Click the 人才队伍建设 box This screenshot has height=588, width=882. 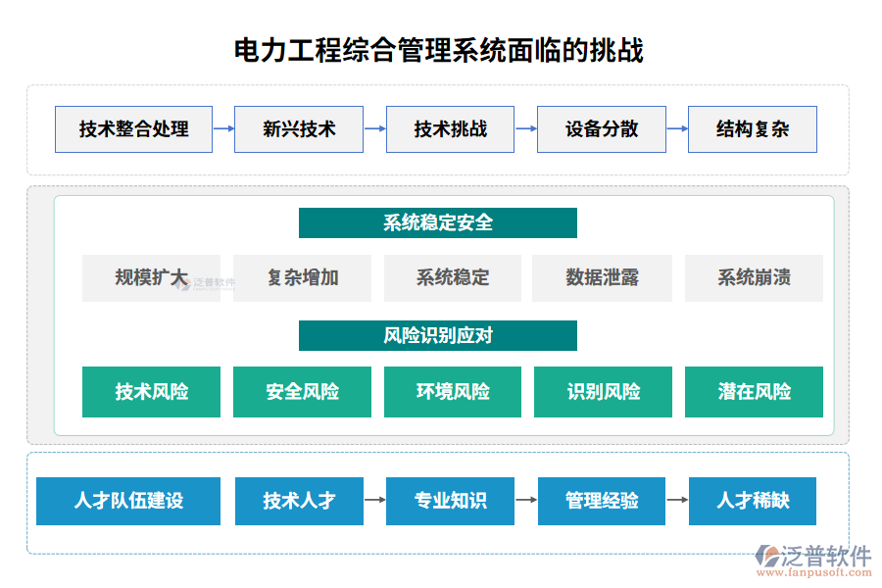128,501
